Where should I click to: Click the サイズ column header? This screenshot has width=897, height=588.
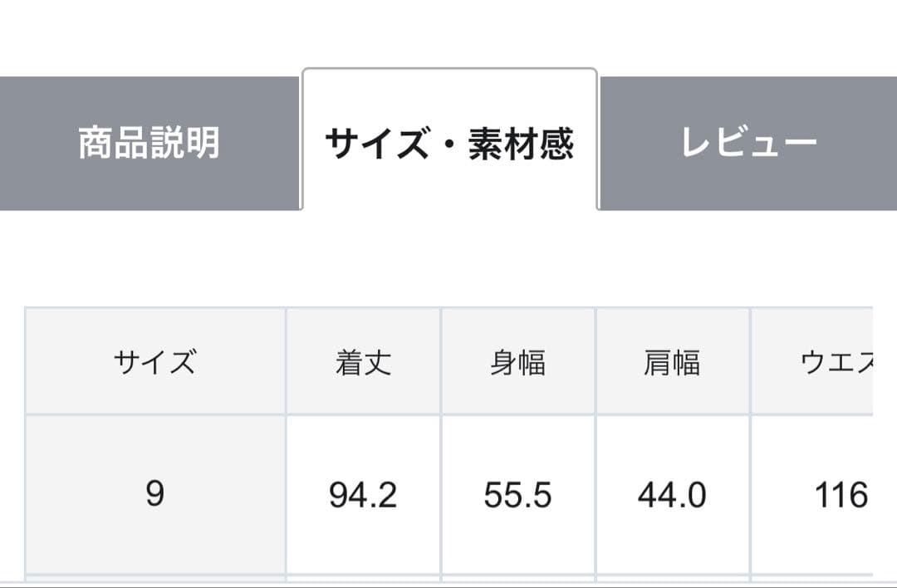tap(155, 363)
